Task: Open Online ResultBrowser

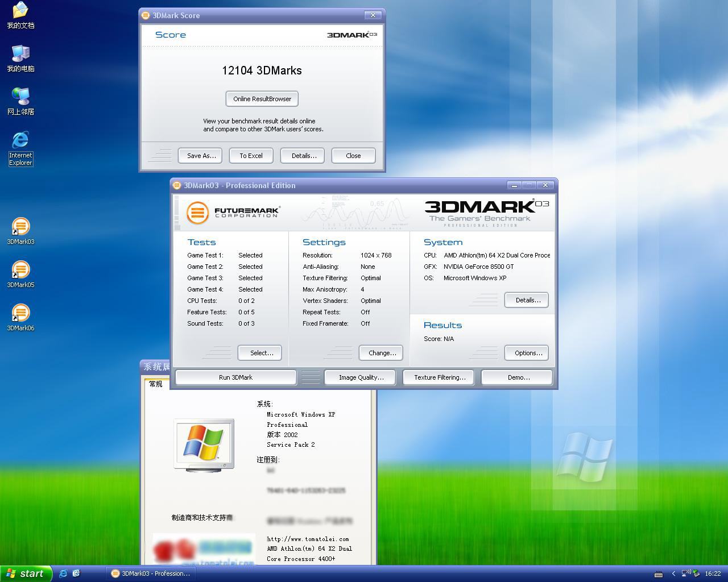Action: [262, 99]
